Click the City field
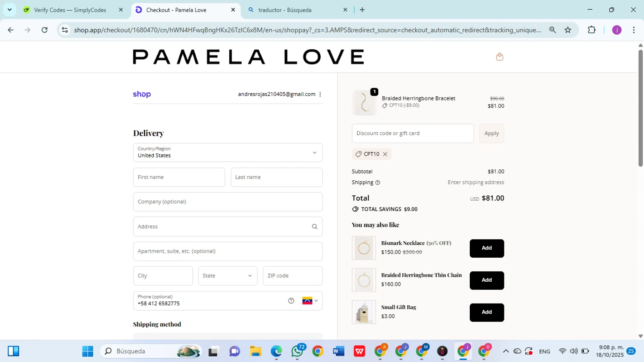Image resolution: width=644 pixels, height=362 pixels. [x=163, y=276]
